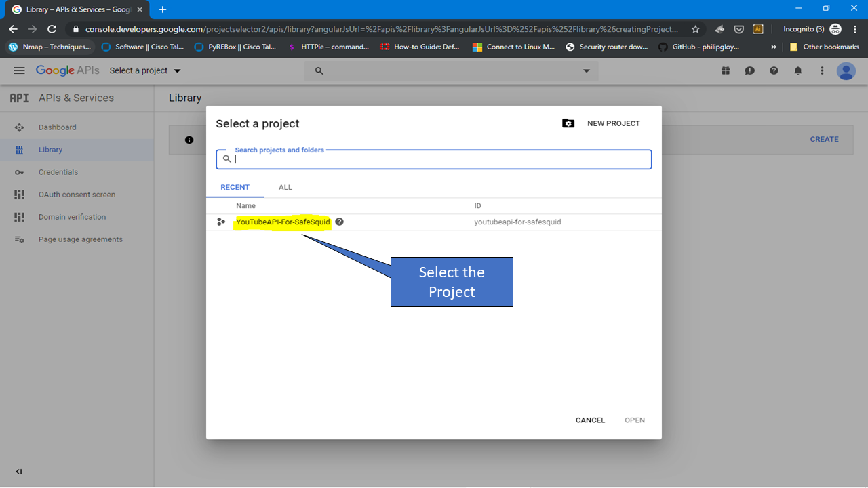Screen dimensions: 868x488
Task: Open the Chrome three-dot menu
Action: [854, 29]
